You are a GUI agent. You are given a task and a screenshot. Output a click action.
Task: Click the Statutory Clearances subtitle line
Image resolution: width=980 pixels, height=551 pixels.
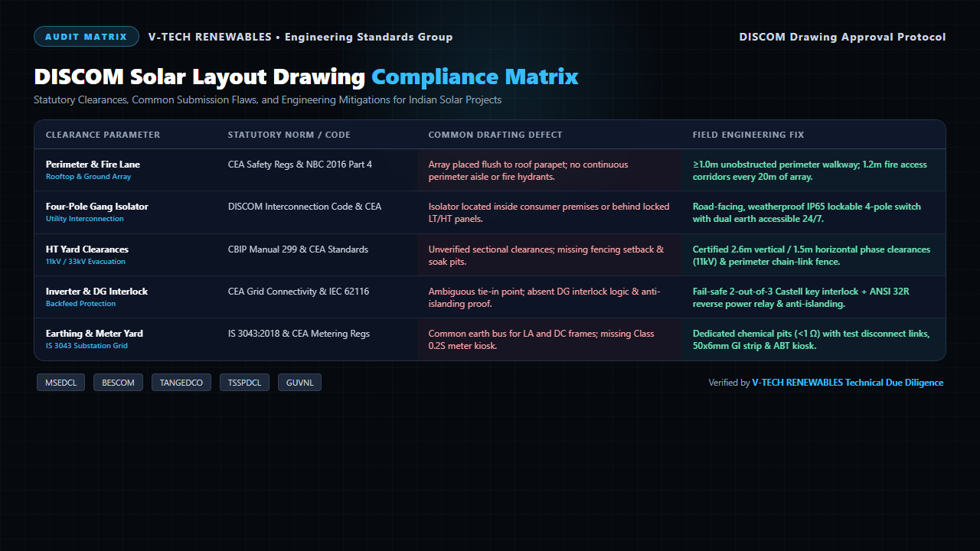(x=267, y=100)
